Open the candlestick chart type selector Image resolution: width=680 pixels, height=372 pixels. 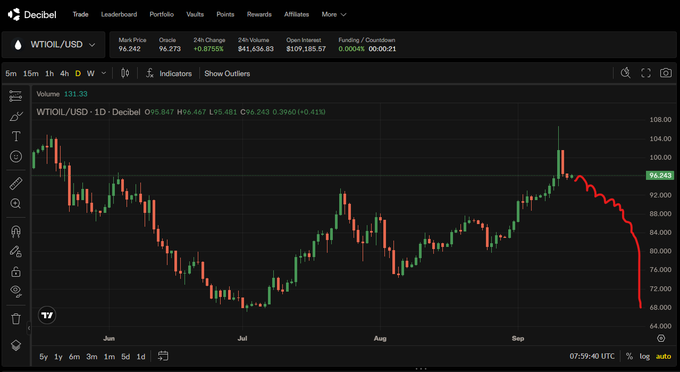point(125,73)
